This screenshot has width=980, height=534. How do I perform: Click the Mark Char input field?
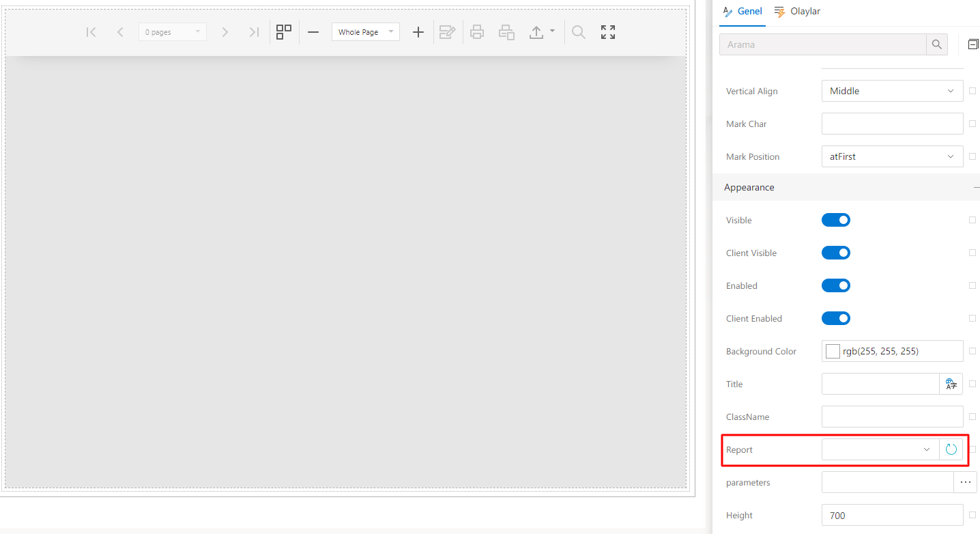tap(893, 124)
